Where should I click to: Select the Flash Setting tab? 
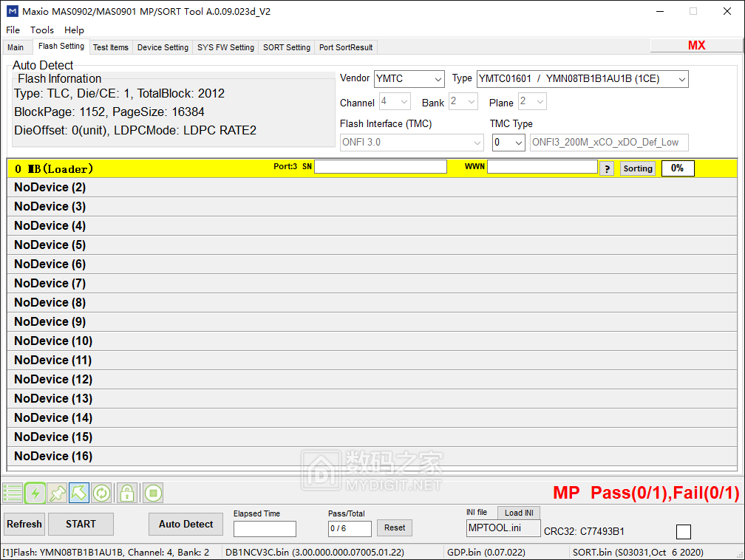pyautogui.click(x=61, y=47)
